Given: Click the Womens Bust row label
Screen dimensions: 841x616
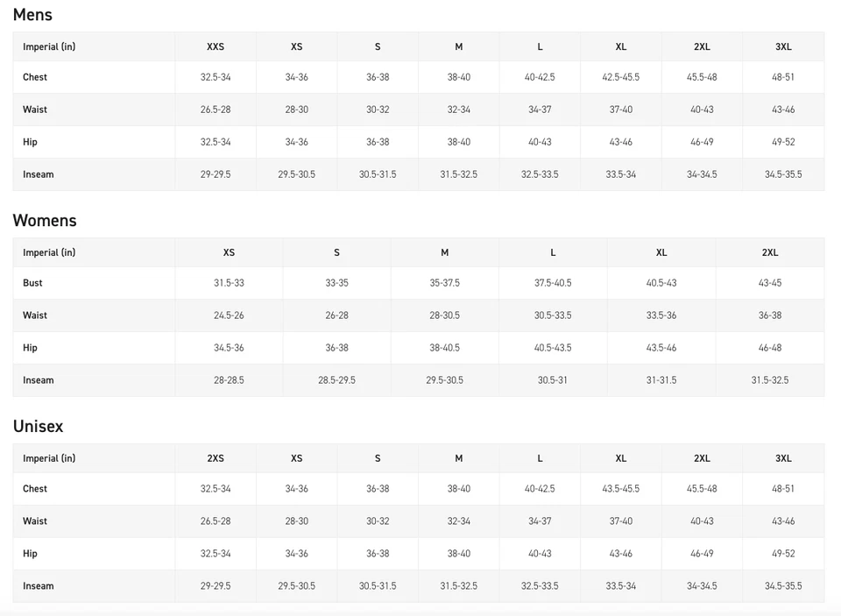Looking at the screenshot, I should [32, 283].
